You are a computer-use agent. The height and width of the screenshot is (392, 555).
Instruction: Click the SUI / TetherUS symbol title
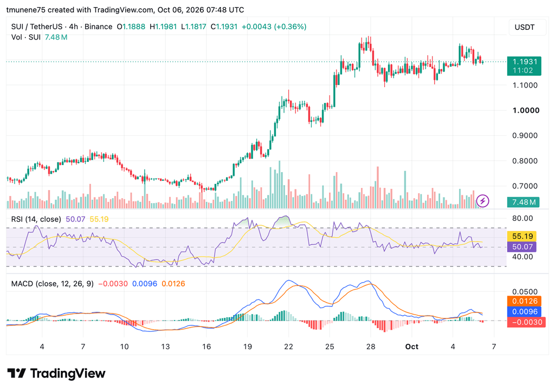[x=37, y=27]
